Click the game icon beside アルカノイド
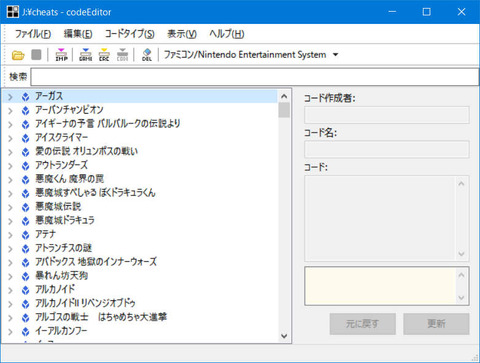The width and height of the screenshot is (480, 363). pos(25,290)
